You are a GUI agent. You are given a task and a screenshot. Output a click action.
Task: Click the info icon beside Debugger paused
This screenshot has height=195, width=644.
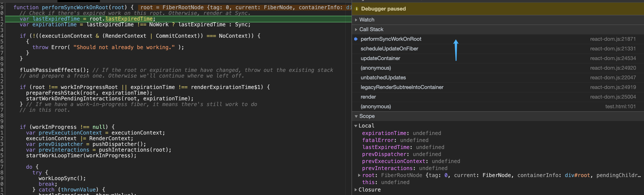point(356,9)
